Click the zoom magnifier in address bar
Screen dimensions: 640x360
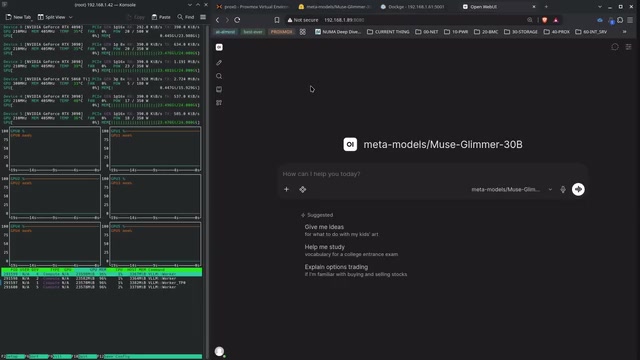point(530,20)
